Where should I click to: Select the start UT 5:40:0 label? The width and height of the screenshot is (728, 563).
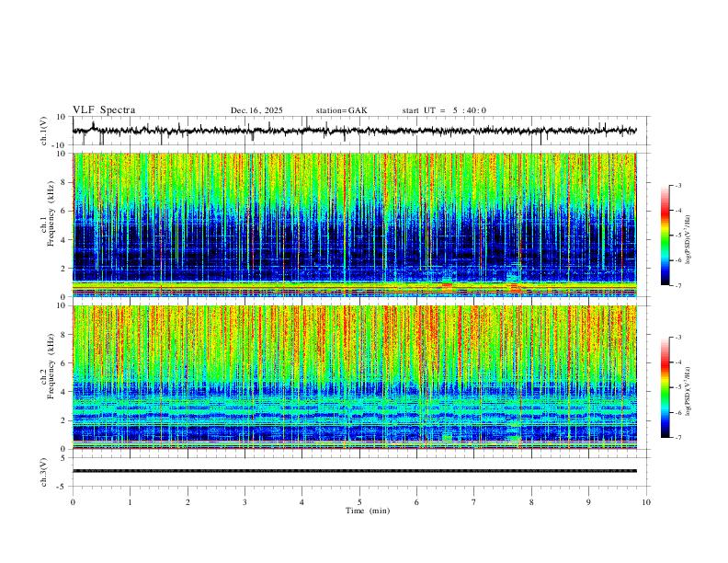(x=444, y=110)
